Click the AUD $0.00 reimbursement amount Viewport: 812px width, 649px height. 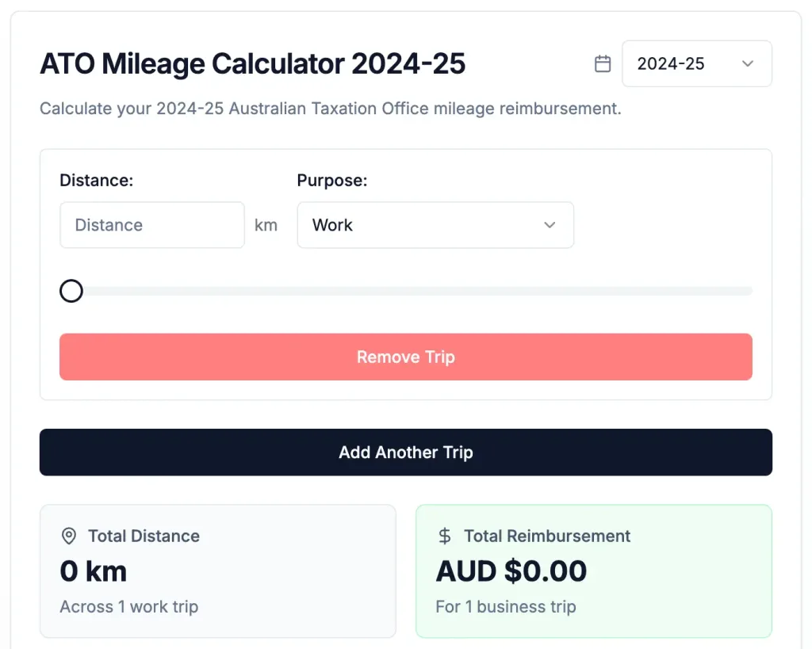(x=511, y=571)
